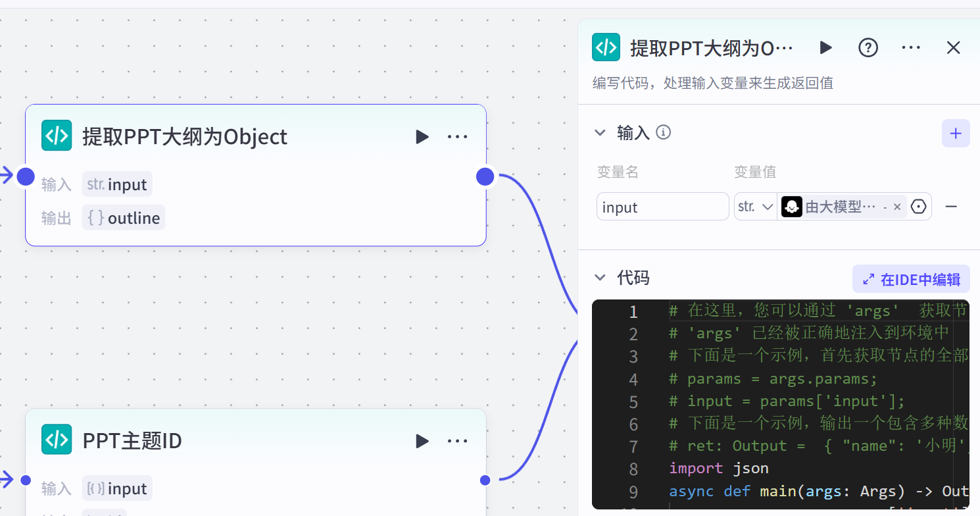Collapse the 代码 section
Viewport: 980px width, 516px height.
point(600,278)
